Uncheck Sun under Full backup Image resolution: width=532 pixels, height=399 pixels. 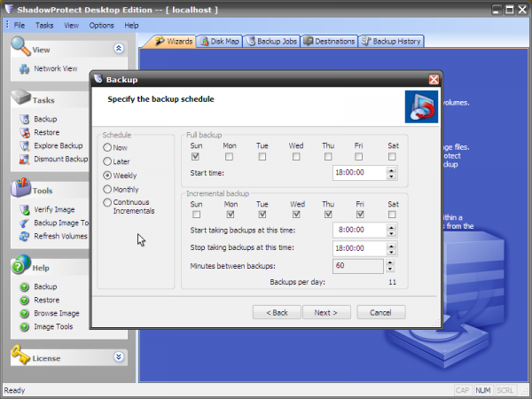(195, 156)
